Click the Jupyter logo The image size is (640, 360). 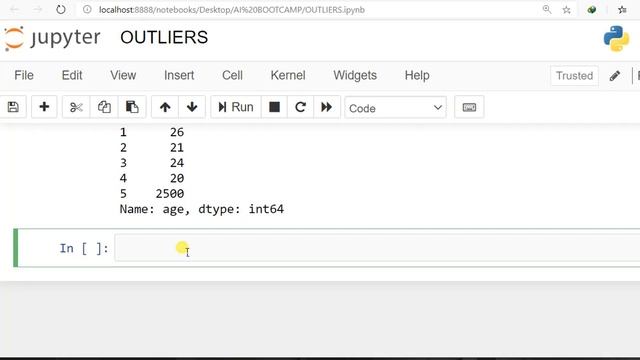point(52,38)
